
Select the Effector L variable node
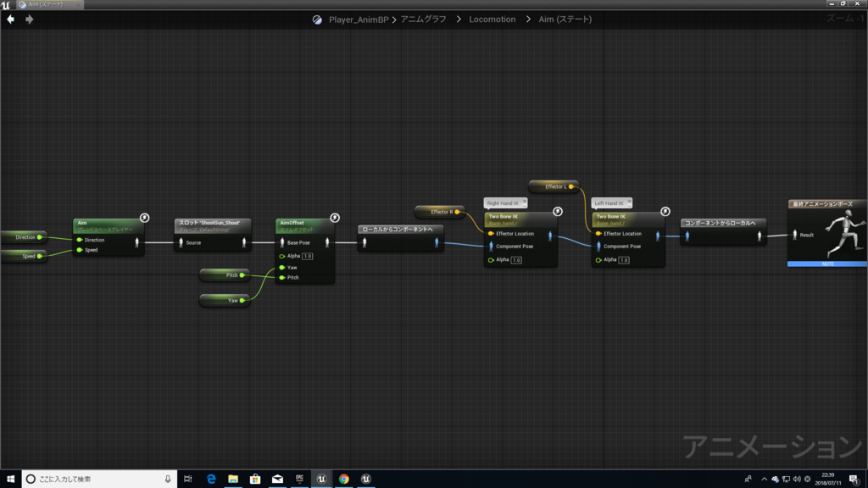(553, 186)
